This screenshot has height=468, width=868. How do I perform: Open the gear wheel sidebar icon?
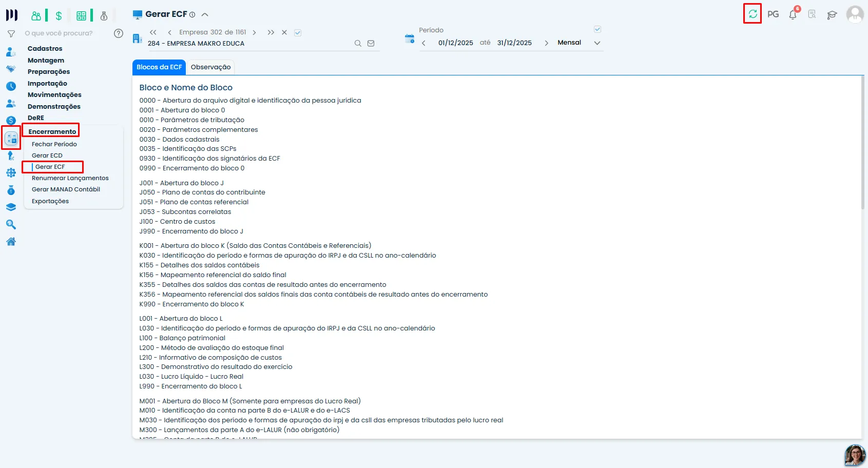[x=11, y=173]
